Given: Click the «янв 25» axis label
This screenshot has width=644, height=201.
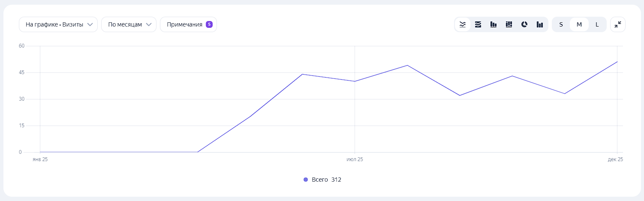Looking at the screenshot, I should (x=40, y=159).
